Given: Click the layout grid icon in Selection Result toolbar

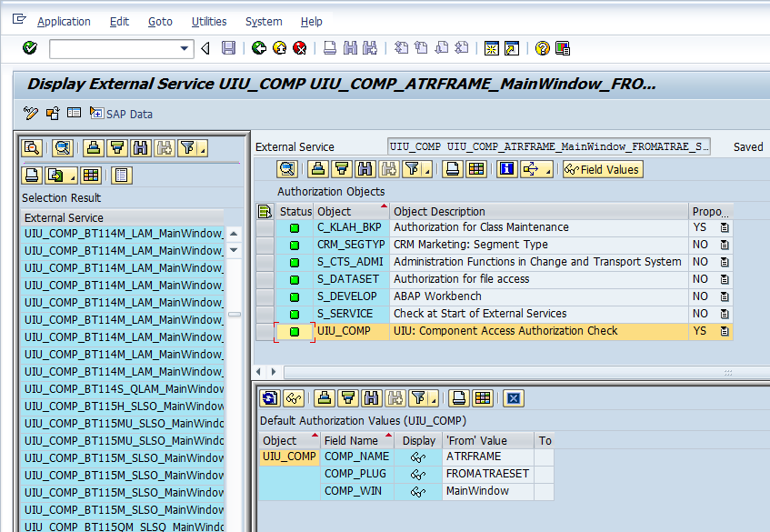Looking at the screenshot, I should [x=91, y=176].
